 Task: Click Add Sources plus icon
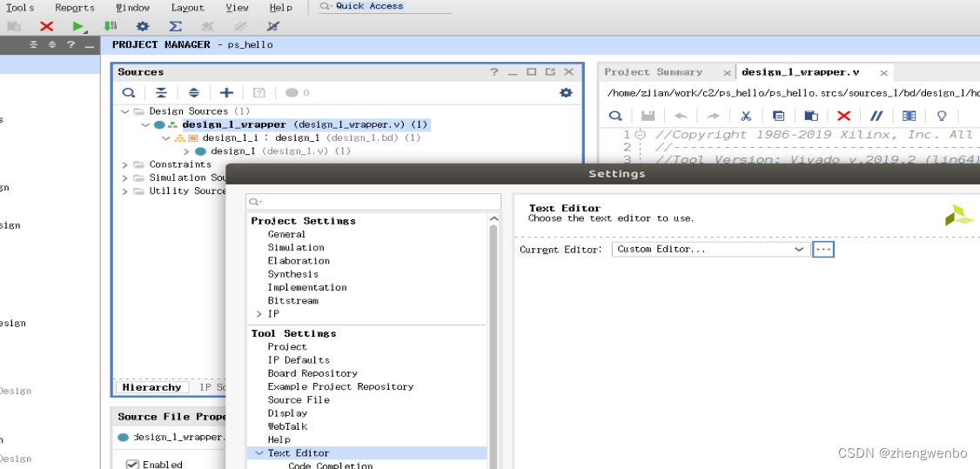point(226,93)
